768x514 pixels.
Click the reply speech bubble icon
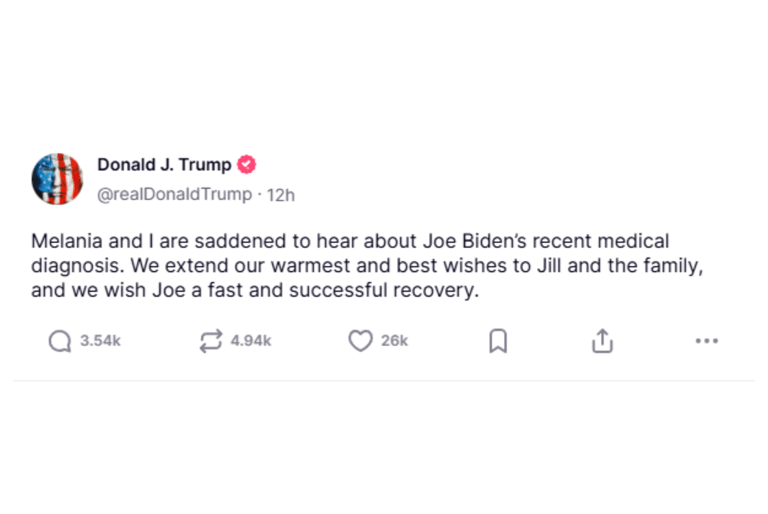[60, 341]
